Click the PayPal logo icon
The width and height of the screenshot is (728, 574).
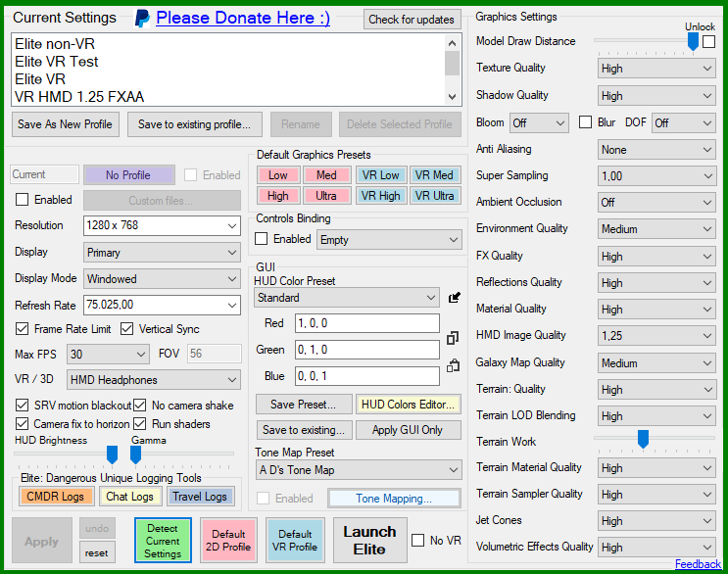[142, 19]
